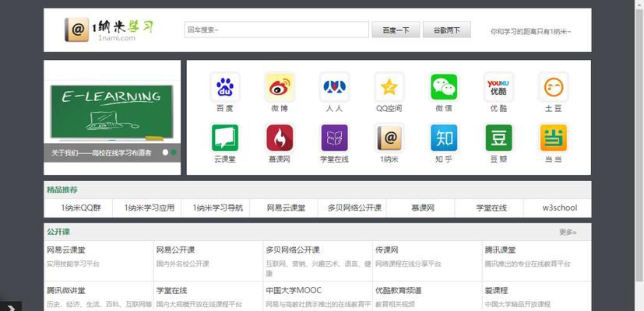Click the search input field
Viewport: 644px width, 311px height.
point(276,30)
